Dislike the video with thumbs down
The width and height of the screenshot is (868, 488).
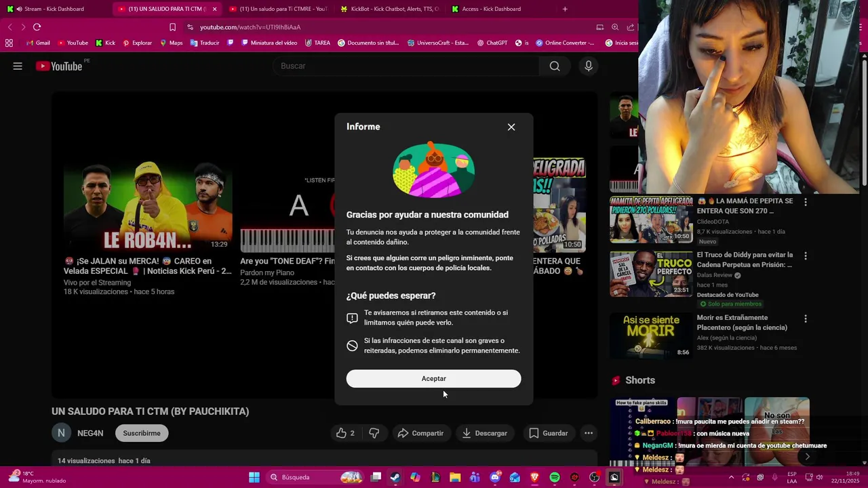(374, 433)
